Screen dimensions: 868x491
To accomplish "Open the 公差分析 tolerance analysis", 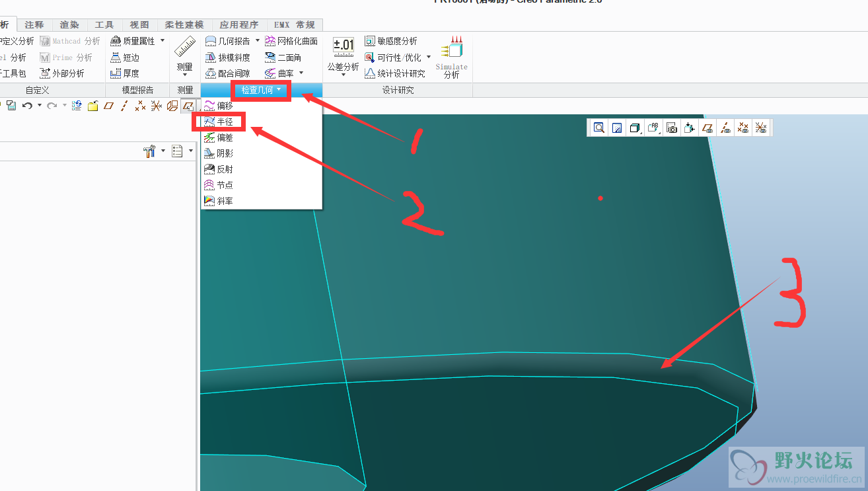I will click(344, 57).
